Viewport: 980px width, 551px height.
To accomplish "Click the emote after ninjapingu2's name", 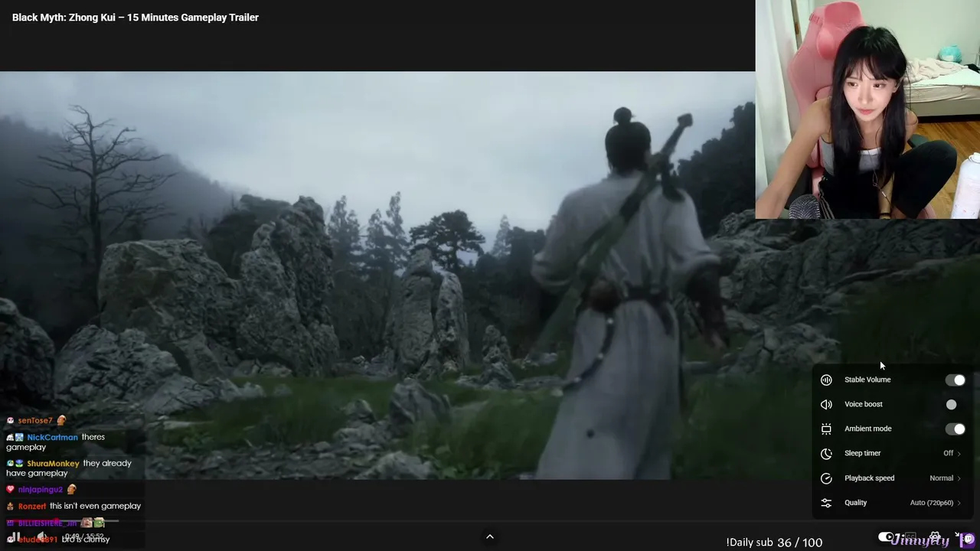I will coord(71,489).
